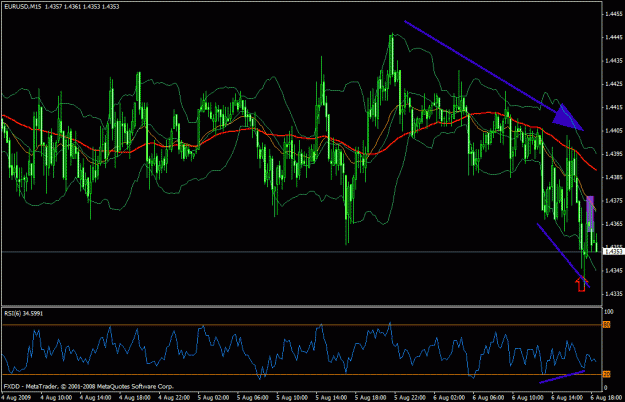Select the 4 Aug 18:00 time label
The width and height of the screenshot is (625, 402).
135,398
